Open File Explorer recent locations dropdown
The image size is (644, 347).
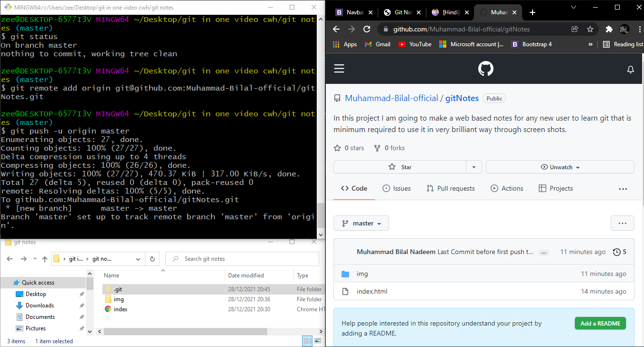(x=35, y=259)
